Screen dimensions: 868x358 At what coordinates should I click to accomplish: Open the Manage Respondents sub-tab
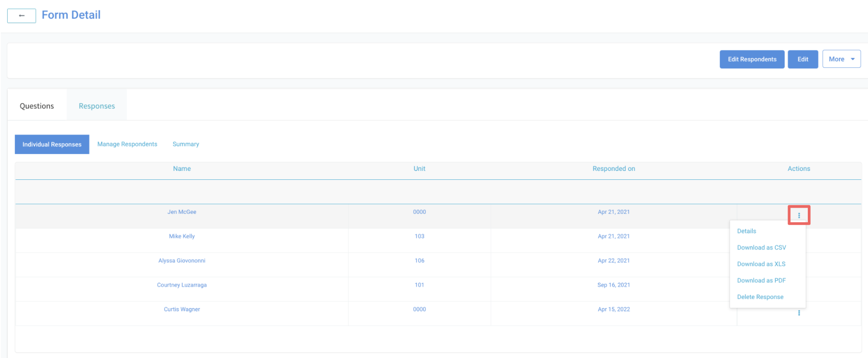[127, 144]
